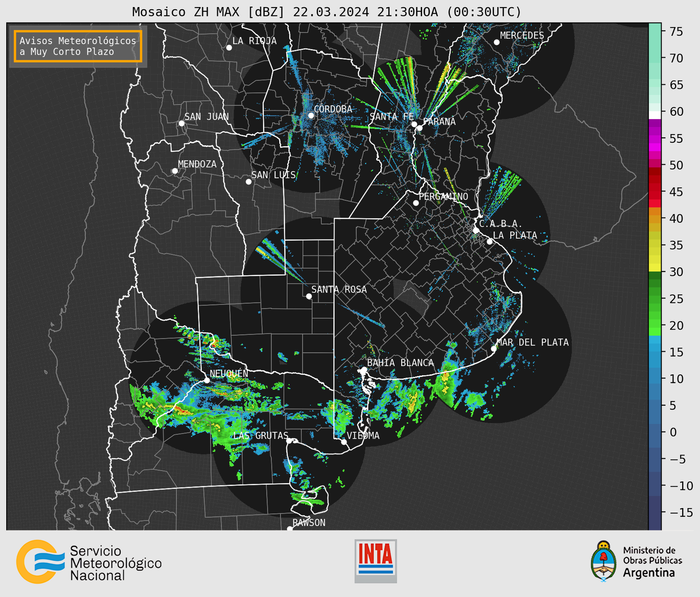Image resolution: width=700 pixels, height=597 pixels.
Task: Click the CÓRDOBA label text
Action: point(333,109)
